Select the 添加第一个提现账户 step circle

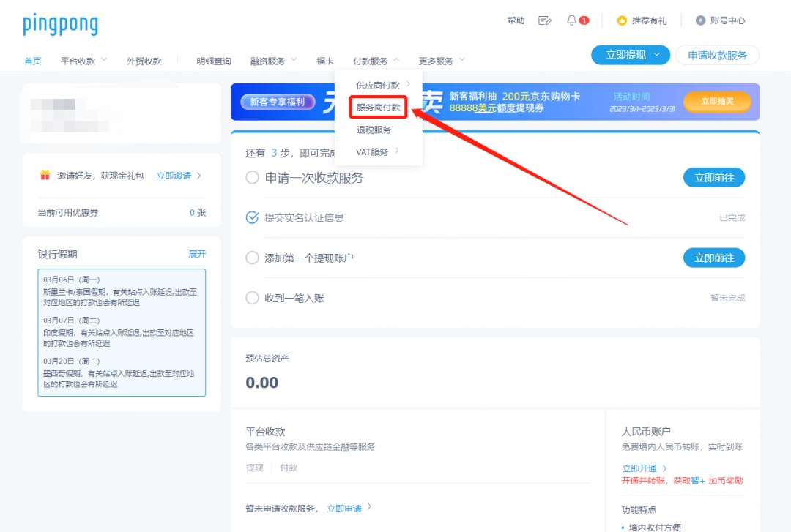point(252,258)
